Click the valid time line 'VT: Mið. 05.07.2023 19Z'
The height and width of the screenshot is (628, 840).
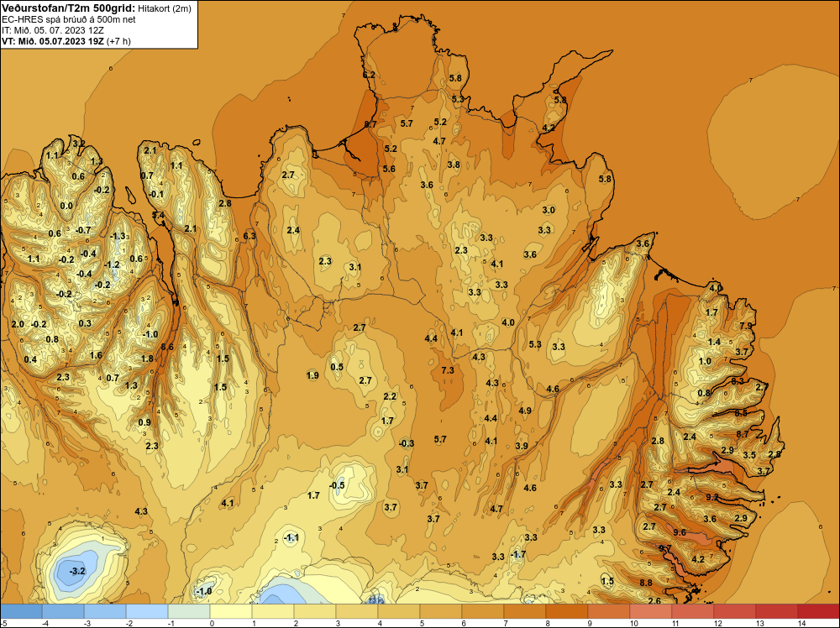pyautogui.click(x=52, y=41)
